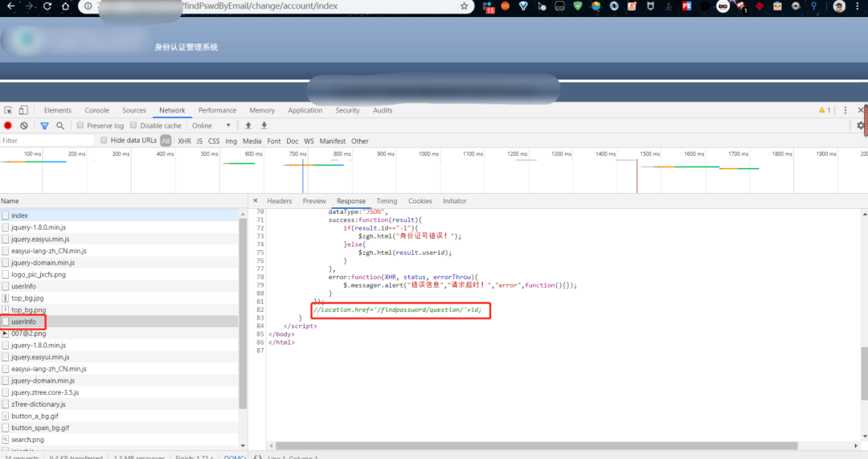Expand the 007@2.png entry arrow
This screenshot has width=868, height=459.
[x=5, y=334]
